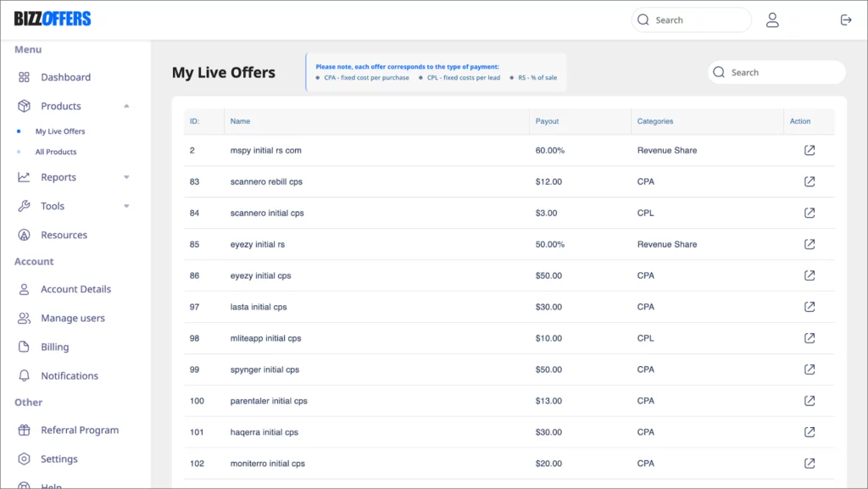Click the Referral Program gift icon
This screenshot has height=489, width=868.
[24, 430]
